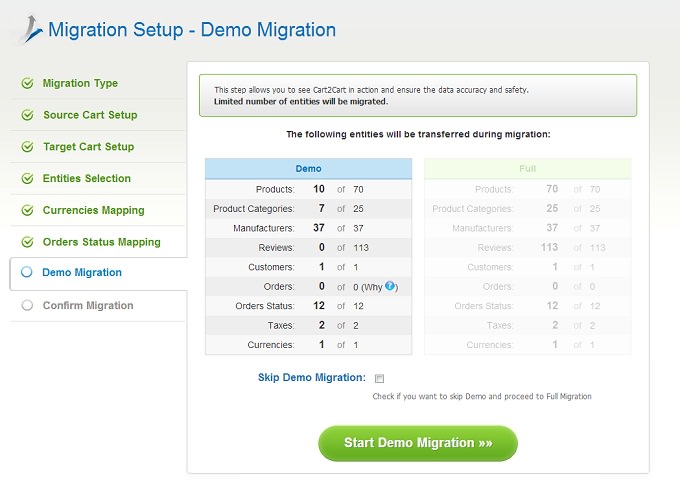This screenshot has width=680, height=490.
Task: Click the green check icon beside Entities Selection
Action: coord(27,178)
